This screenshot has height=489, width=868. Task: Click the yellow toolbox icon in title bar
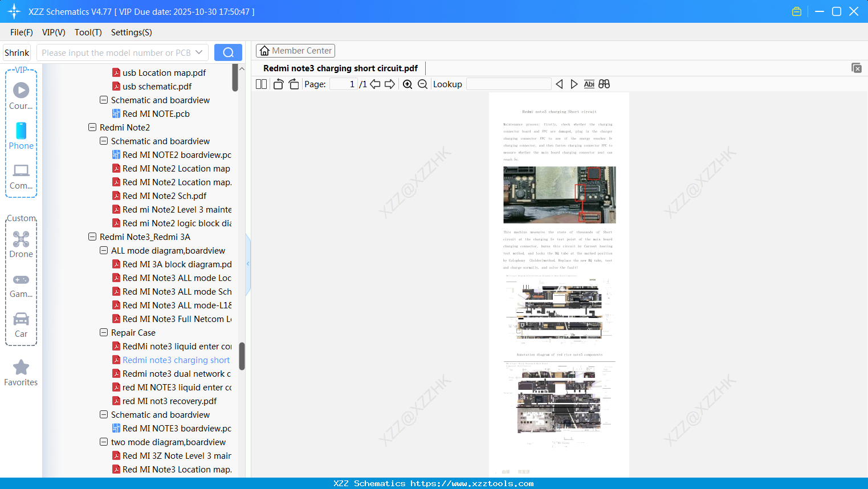click(797, 11)
